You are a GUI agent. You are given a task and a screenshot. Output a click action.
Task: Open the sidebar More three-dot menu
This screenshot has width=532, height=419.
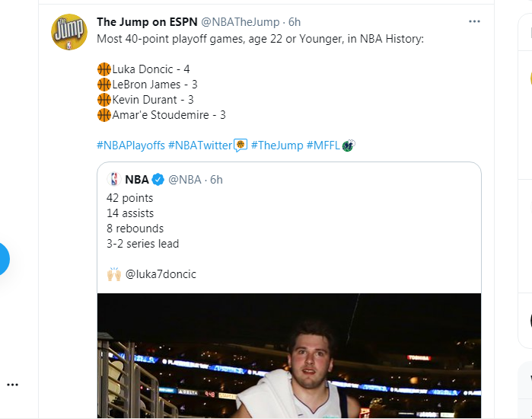click(x=12, y=385)
